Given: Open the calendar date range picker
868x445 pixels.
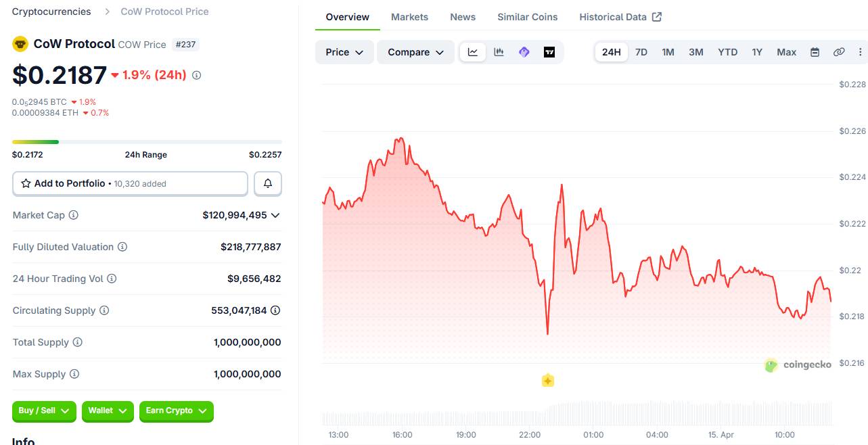Looking at the screenshot, I should click(815, 52).
